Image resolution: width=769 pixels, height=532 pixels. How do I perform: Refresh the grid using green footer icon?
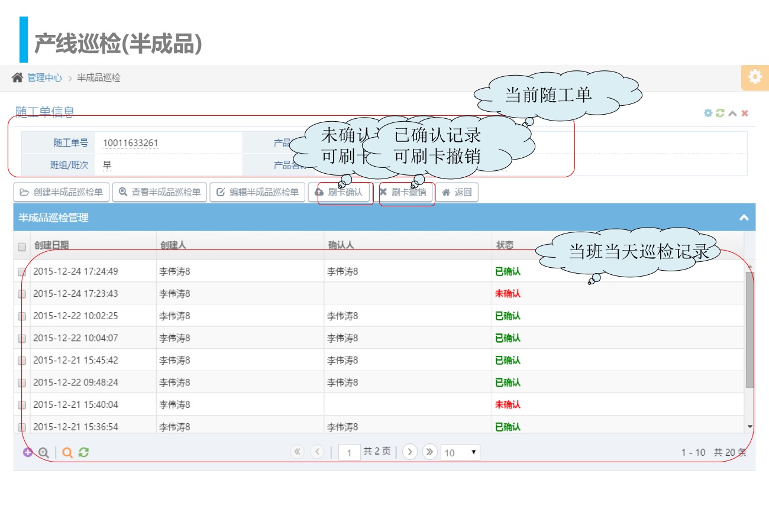83,453
